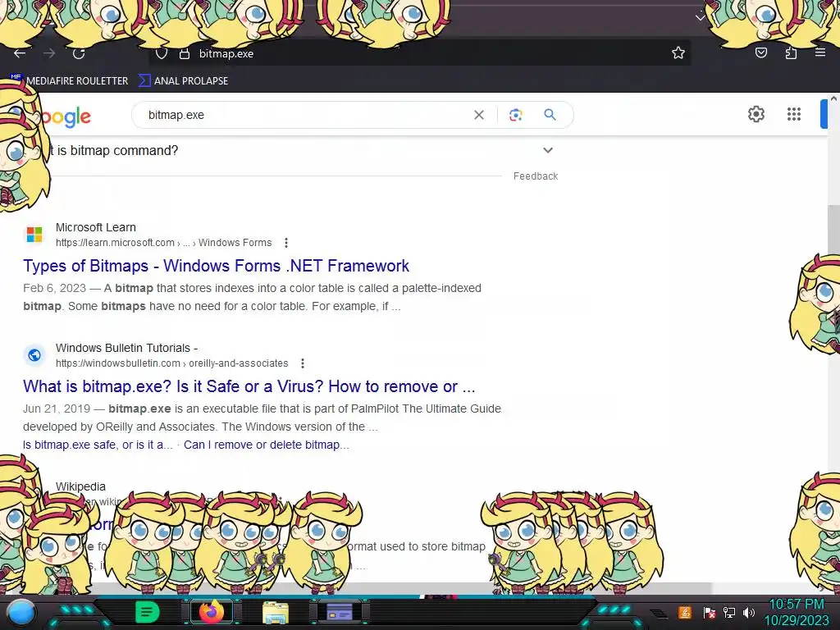Switch to Firefox in the taskbar

(x=212, y=612)
